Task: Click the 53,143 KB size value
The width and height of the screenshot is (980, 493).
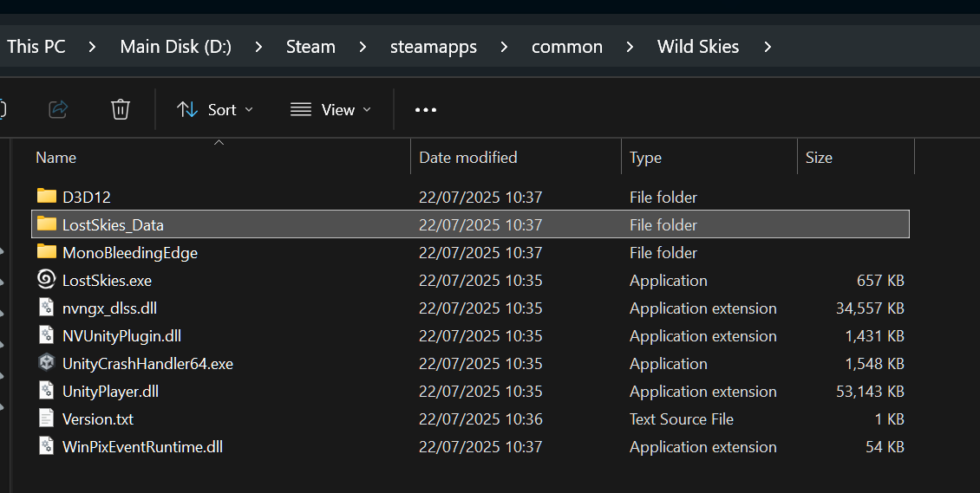Action: pos(870,392)
